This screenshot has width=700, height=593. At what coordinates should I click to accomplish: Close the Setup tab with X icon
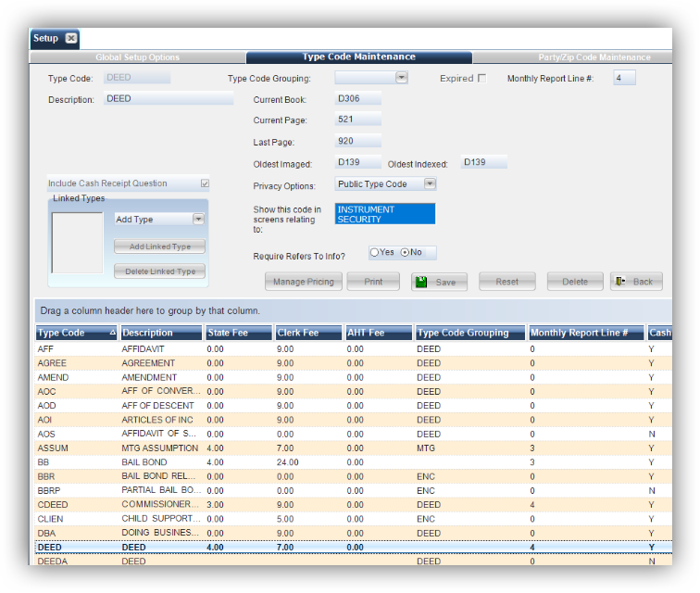click(x=70, y=38)
